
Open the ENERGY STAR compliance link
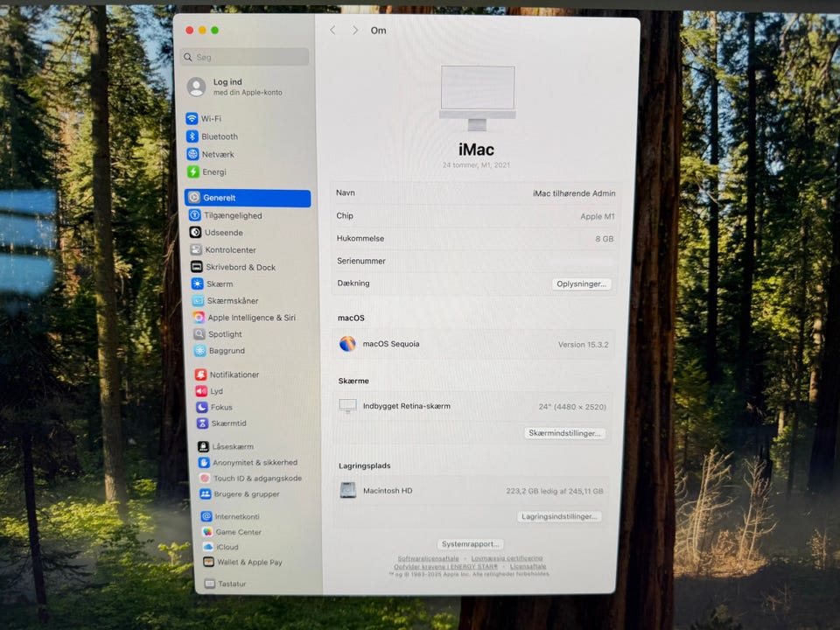[x=445, y=566]
